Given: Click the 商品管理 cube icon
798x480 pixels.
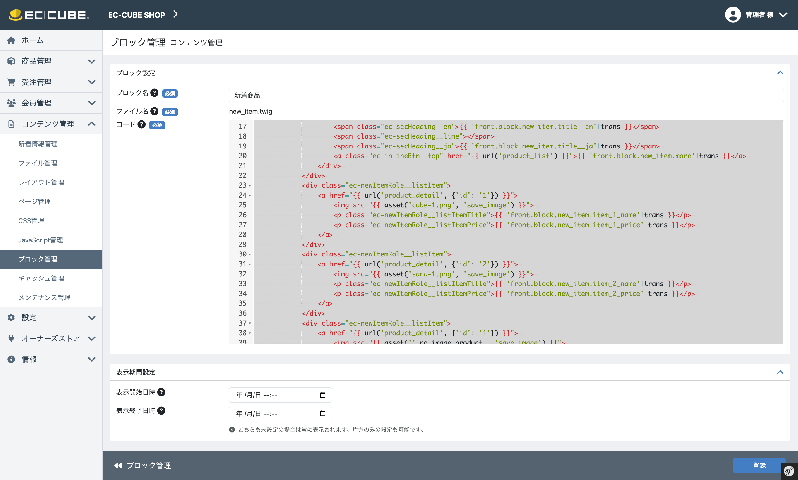Looking at the screenshot, I should (11, 61).
